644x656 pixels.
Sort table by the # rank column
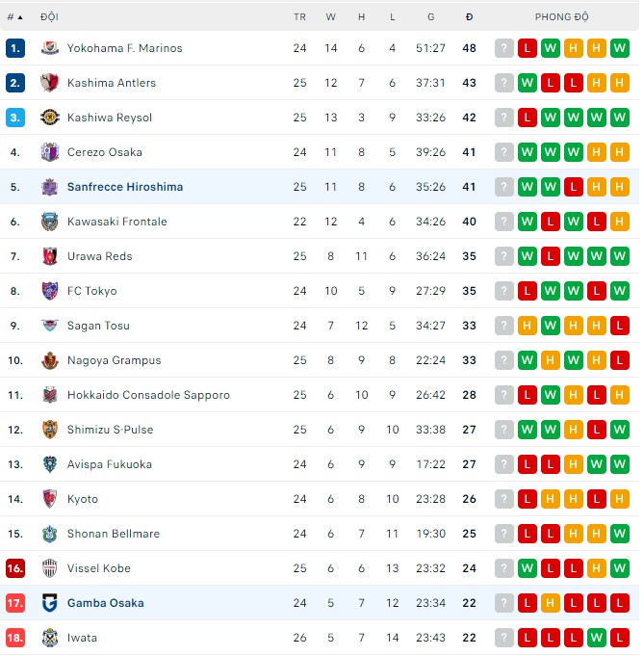tap(14, 17)
